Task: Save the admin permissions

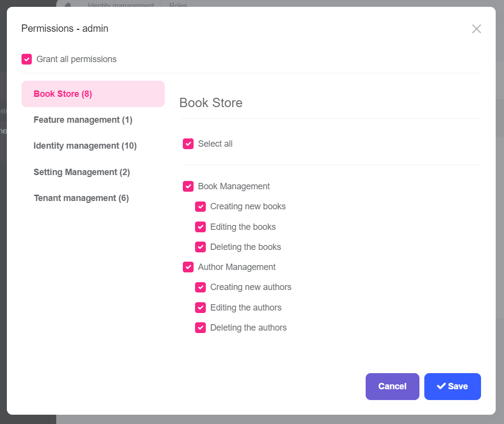Action: 452,386
